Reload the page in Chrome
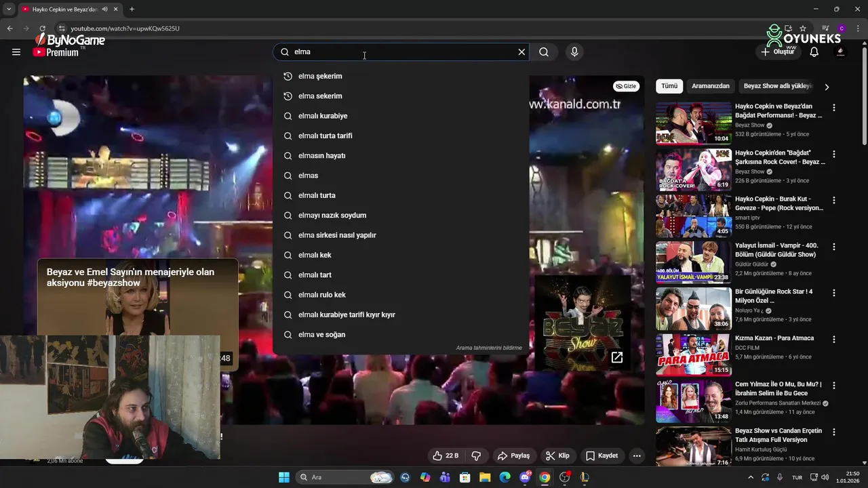The image size is (868, 488). (42, 28)
